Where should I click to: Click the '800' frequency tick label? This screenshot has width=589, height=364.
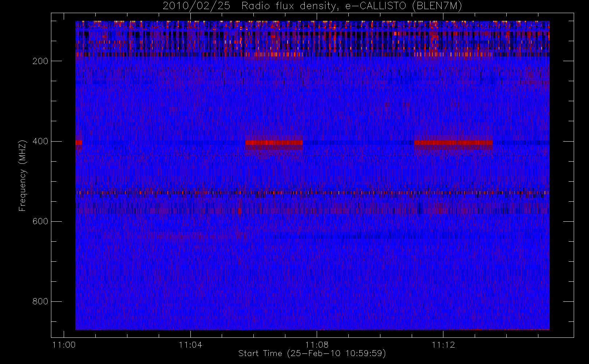(x=40, y=301)
